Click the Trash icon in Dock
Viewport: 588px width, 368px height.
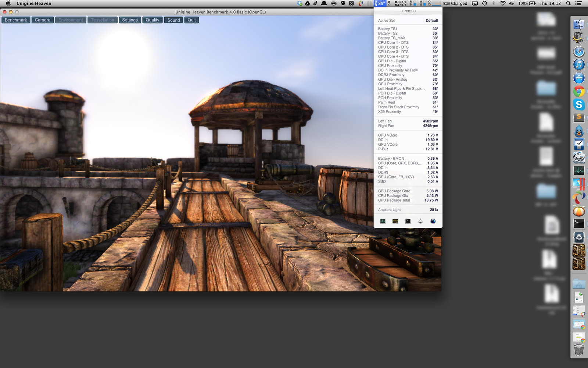(x=579, y=350)
